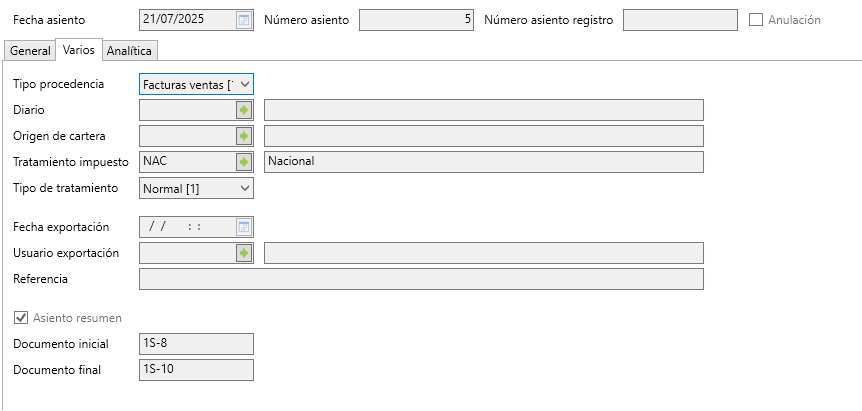Switch to the Analítica tab
This screenshot has width=862, height=411.
tap(129, 50)
